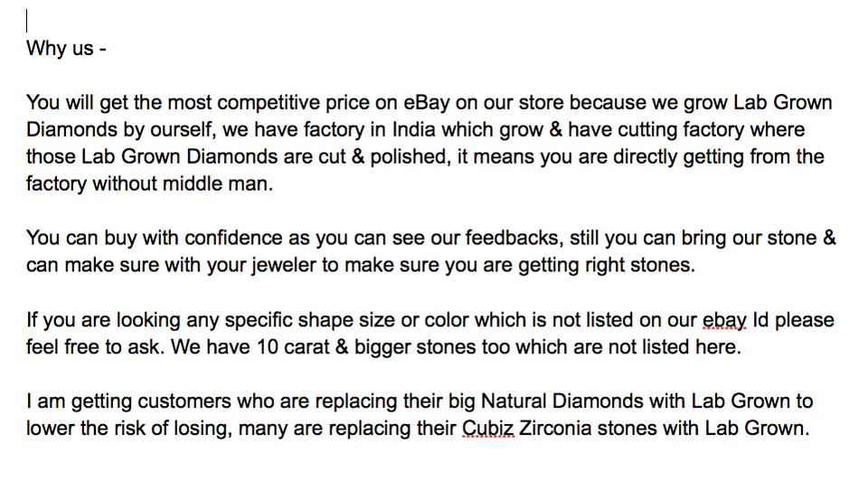Click the red-underlined word "ebay"
The image size is (868, 500).
(725, 319)
